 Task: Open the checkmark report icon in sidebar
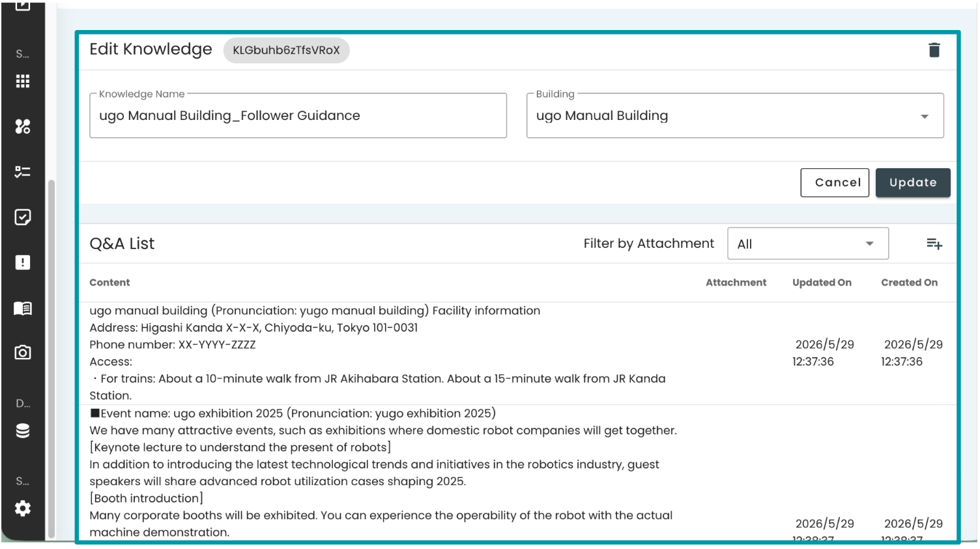(x=23, y=217)
